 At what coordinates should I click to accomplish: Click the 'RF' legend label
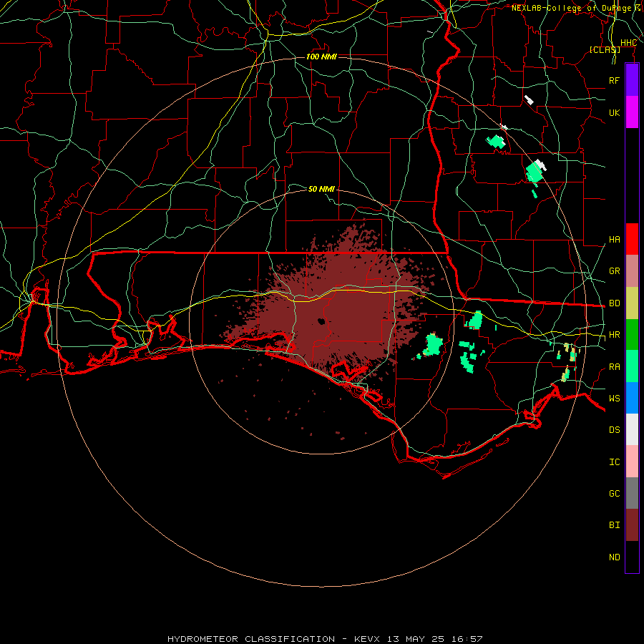coord(614,80)
